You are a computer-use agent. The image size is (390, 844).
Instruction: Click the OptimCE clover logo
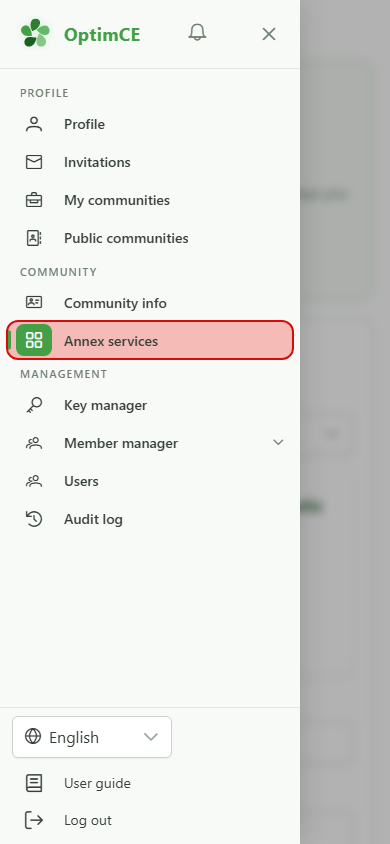click(35, 33)
